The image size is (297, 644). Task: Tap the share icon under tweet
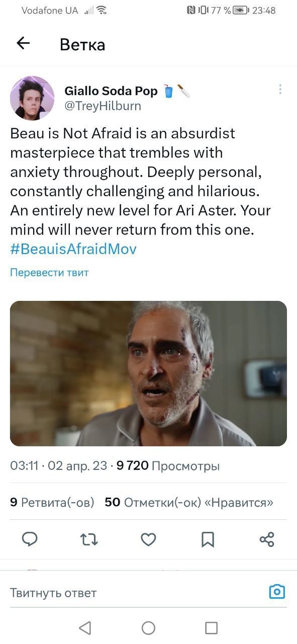(267, 539)
